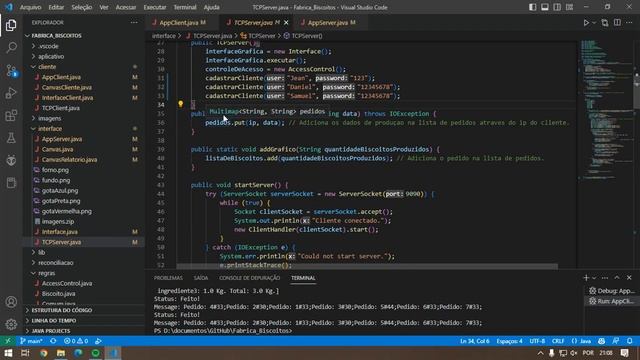Open Explorer panel More Actions ellipsis

point(134,23)
